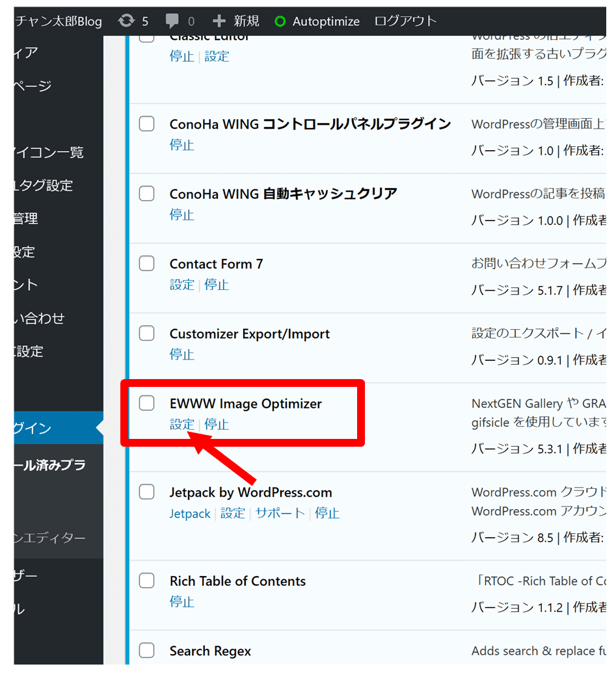The image size is (616, 673).
Task: Click 停止 for Contact Form 7
Action: tap(217, 285)
